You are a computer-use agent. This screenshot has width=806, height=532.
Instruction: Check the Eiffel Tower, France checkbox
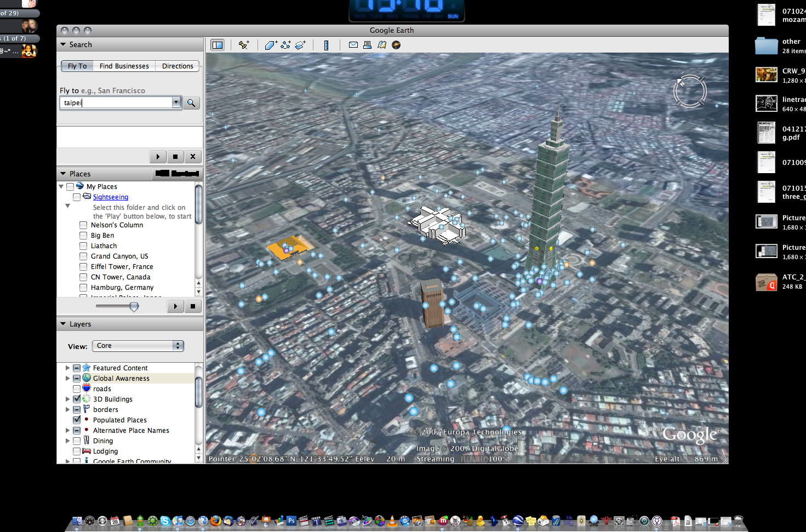(83, 267)
